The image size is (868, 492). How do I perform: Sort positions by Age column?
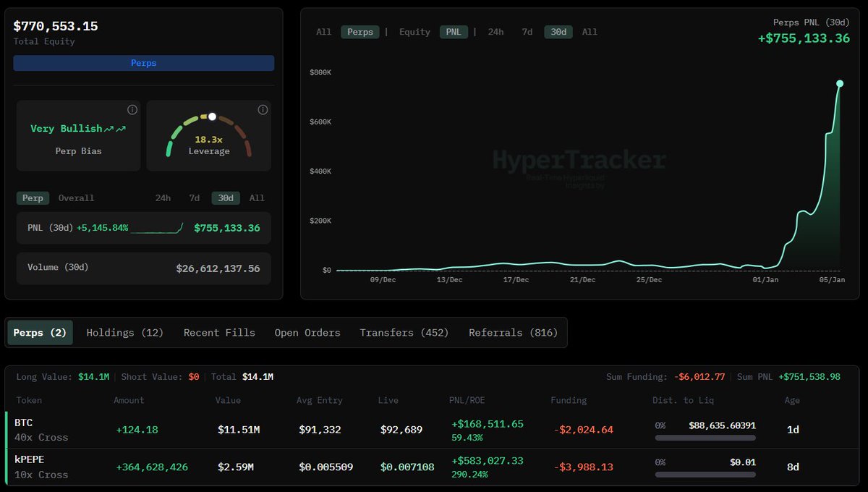[x=793, y=400]
